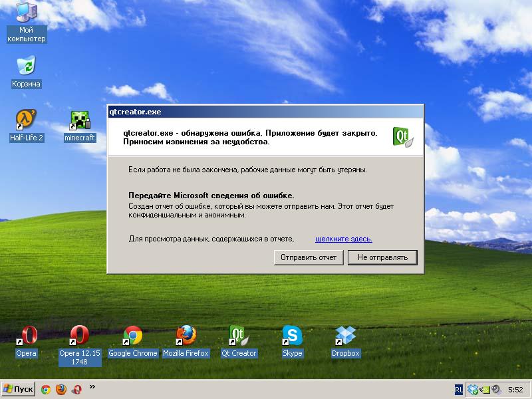Select the Half-Life 2 desktop shortcut
This screenshot has height=399, width=532.
pos(27,126)
